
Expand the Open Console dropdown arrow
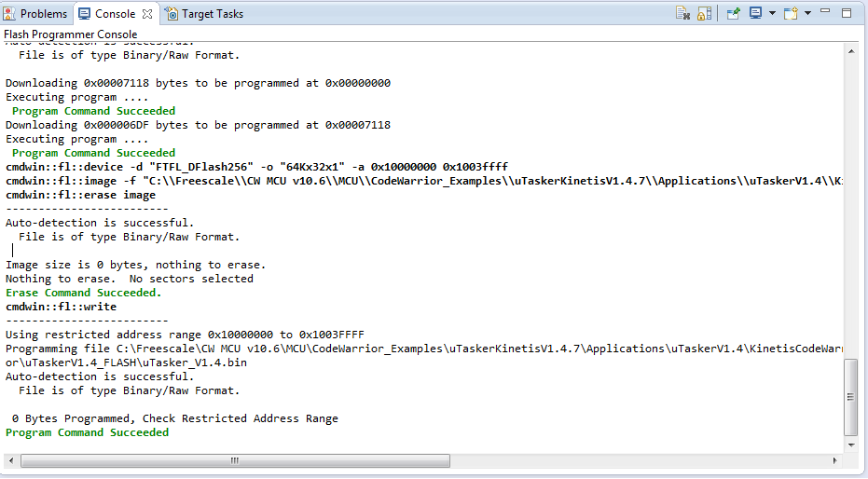coord(807,14)
